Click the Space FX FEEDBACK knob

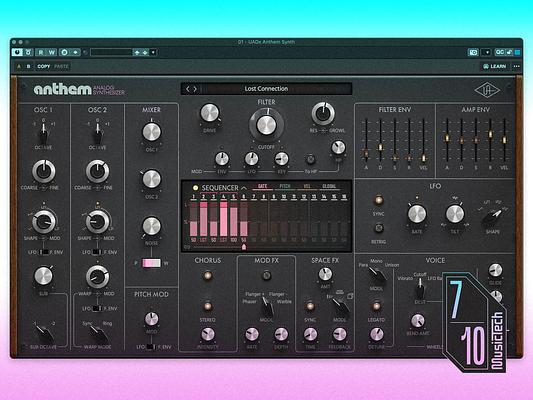[339, 334]
